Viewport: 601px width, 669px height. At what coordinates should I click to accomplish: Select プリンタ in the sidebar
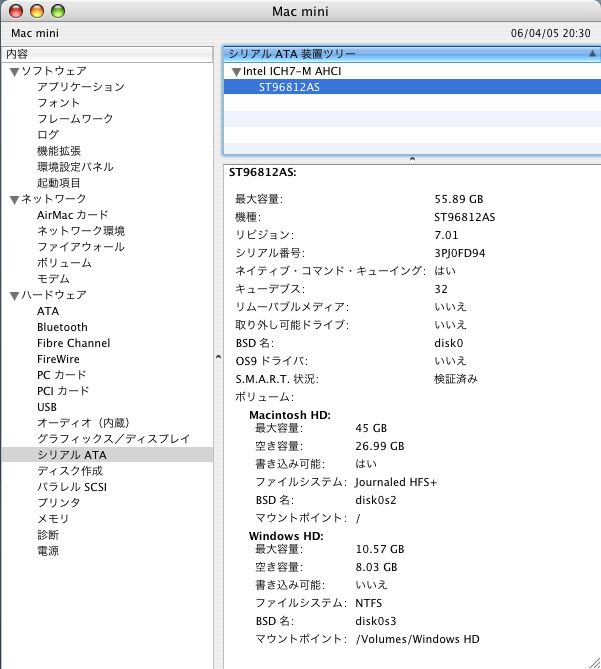click(58, 503)
